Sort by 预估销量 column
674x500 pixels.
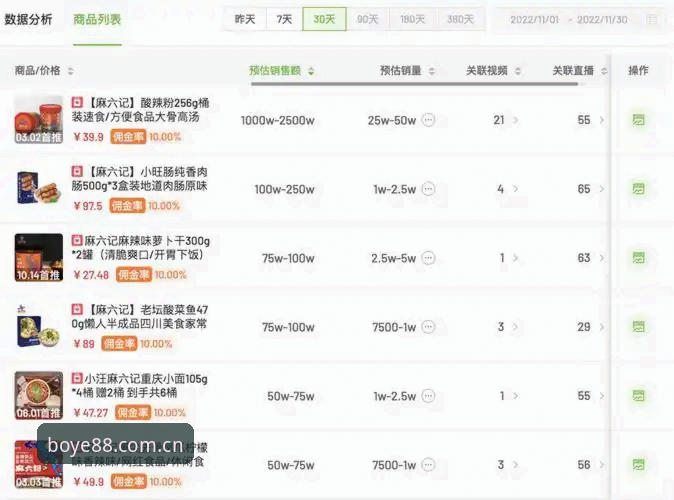(x=432, y=71)
